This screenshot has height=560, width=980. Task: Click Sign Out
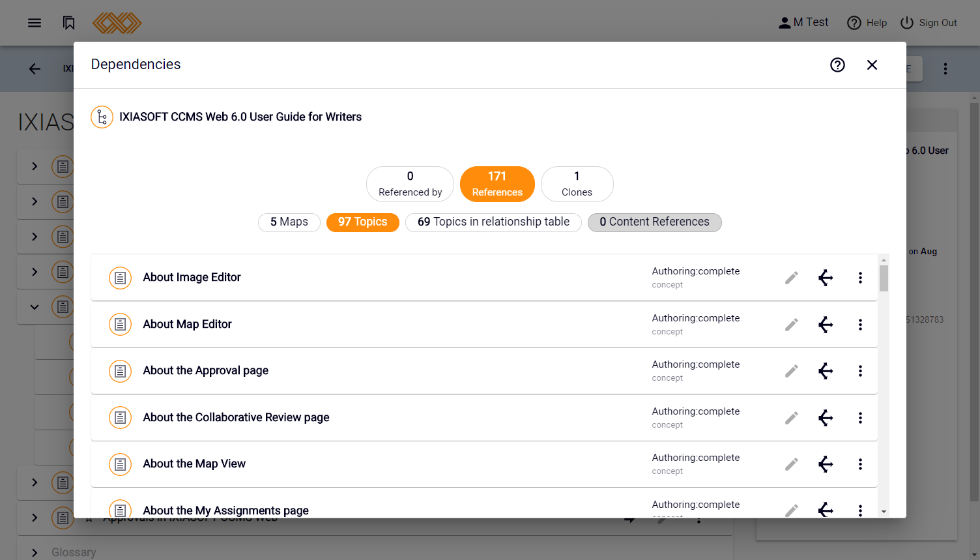(929, 23)
